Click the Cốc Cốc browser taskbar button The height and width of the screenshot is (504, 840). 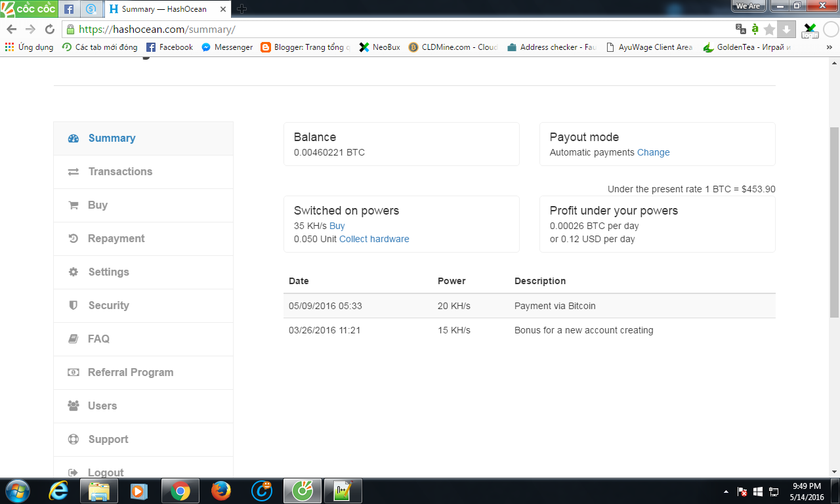pyautogui.click(x=303, y=491)
